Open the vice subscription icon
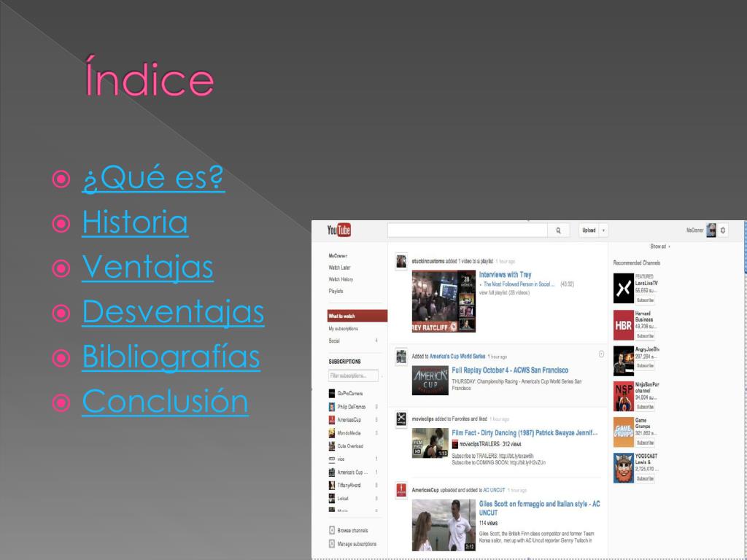Screen dimensions: 747x560 332,459
